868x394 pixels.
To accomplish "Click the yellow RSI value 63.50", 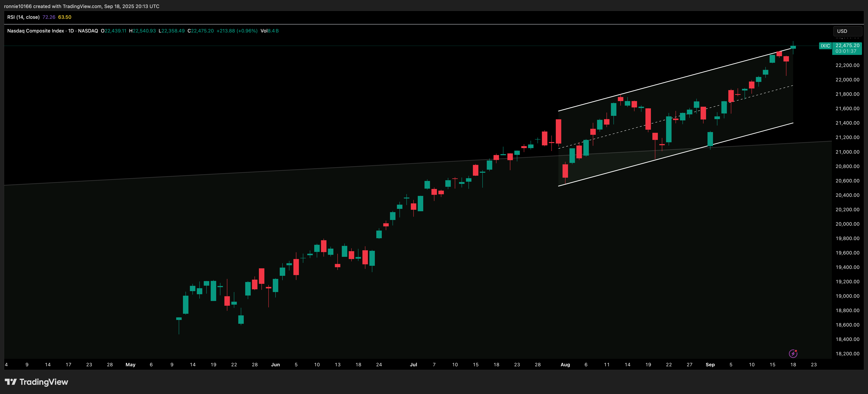I will coord(65,17).
